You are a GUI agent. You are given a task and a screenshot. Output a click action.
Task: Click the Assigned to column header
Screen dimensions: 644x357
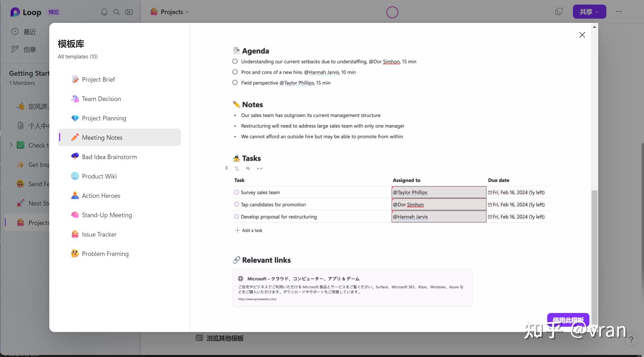click(x=406, y=180)
